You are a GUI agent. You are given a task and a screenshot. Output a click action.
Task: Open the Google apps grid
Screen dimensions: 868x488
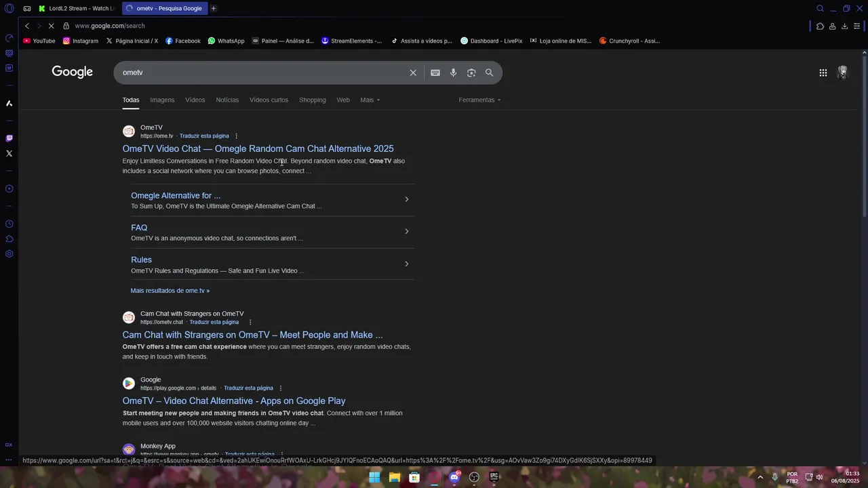(x=823, y=73)
